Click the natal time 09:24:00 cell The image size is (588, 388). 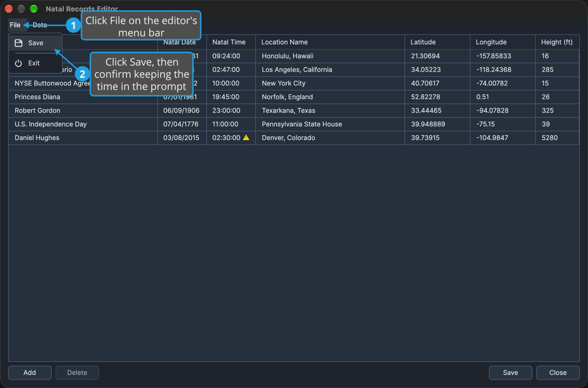[231, 56]
